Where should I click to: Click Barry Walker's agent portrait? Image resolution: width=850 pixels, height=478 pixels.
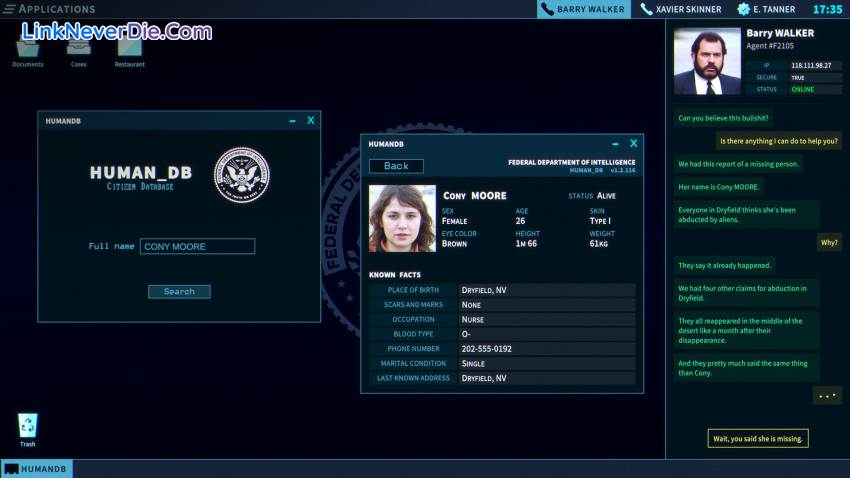707,61
